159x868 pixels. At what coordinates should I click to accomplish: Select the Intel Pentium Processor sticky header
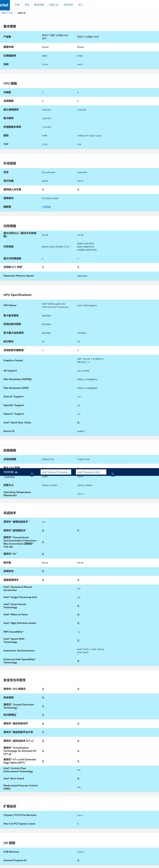[56, 472]
